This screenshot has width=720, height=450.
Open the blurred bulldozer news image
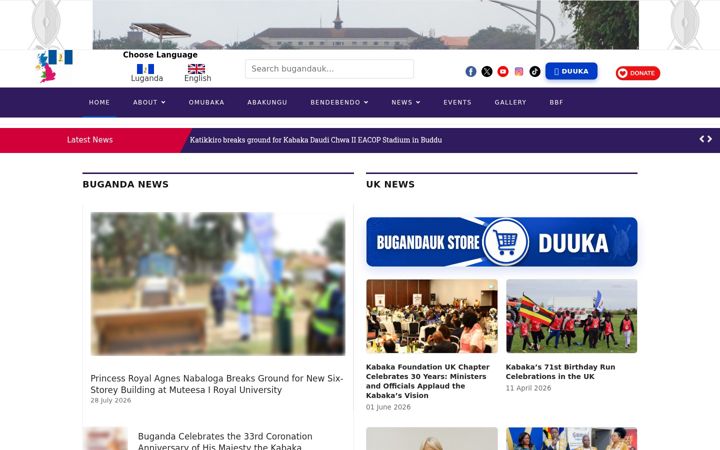tap(218, 284)
